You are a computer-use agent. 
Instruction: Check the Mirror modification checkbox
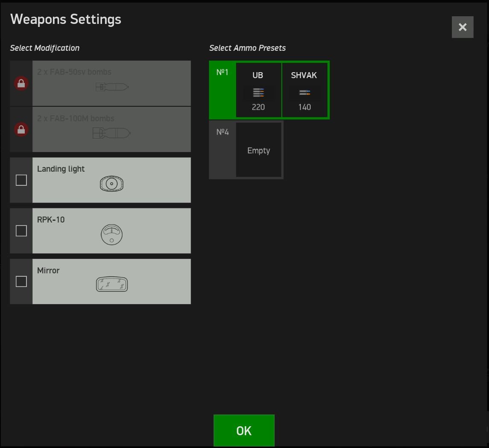(x=21, y=282)
